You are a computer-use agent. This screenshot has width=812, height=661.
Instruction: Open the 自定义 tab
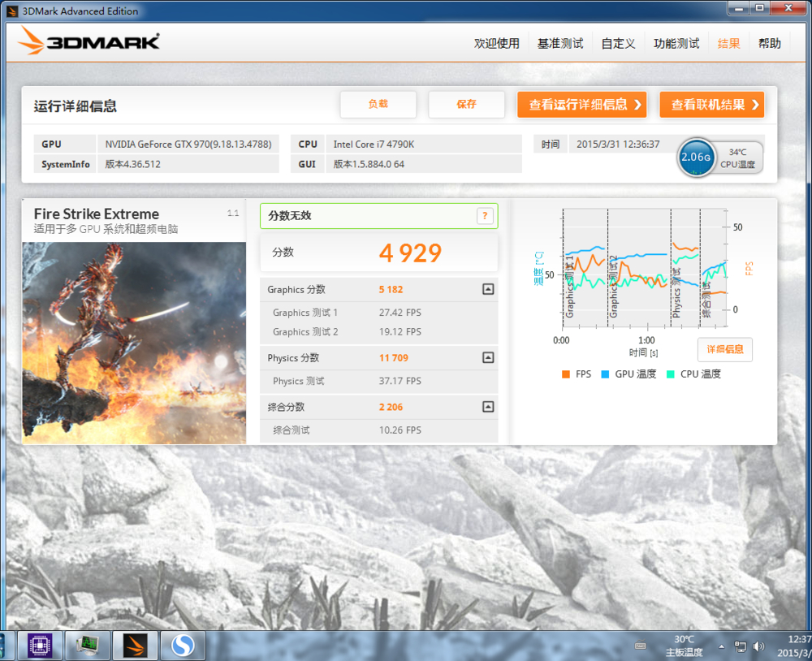point(618,44)
